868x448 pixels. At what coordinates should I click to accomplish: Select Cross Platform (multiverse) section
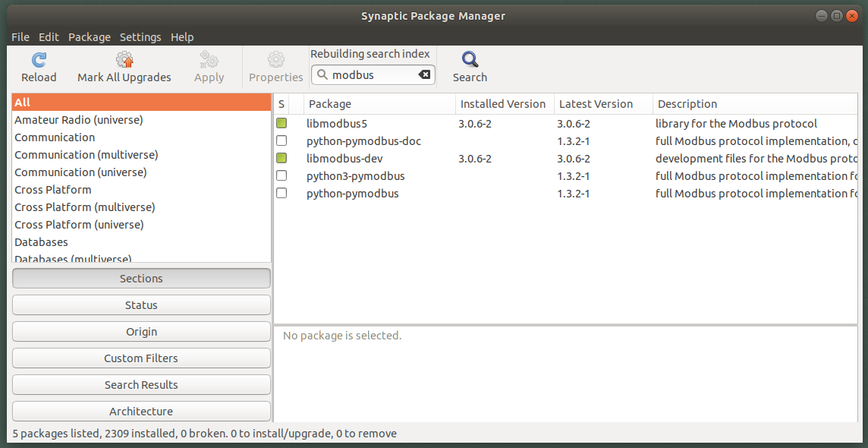click(142, 207)
